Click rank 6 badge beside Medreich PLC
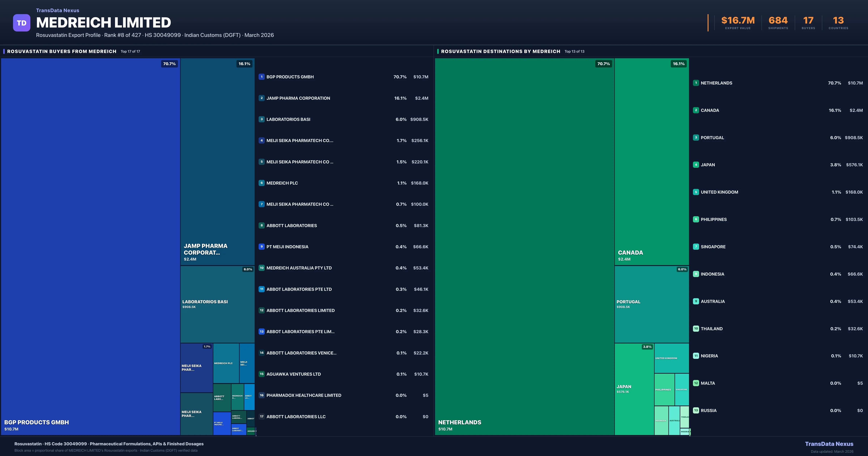868x456 pixels. (x=261, y=183)
